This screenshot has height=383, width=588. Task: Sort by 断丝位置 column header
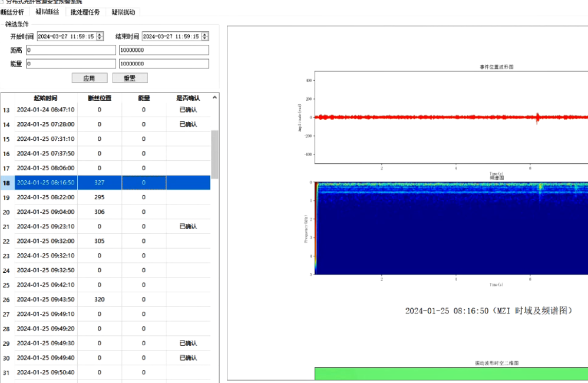[100, 98]
